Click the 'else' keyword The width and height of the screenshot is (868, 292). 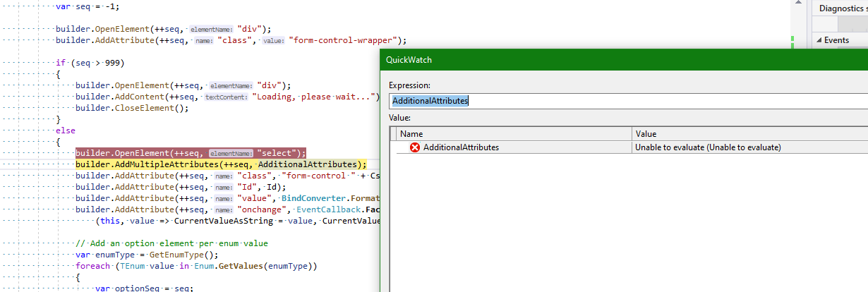[x=66, y=130]
